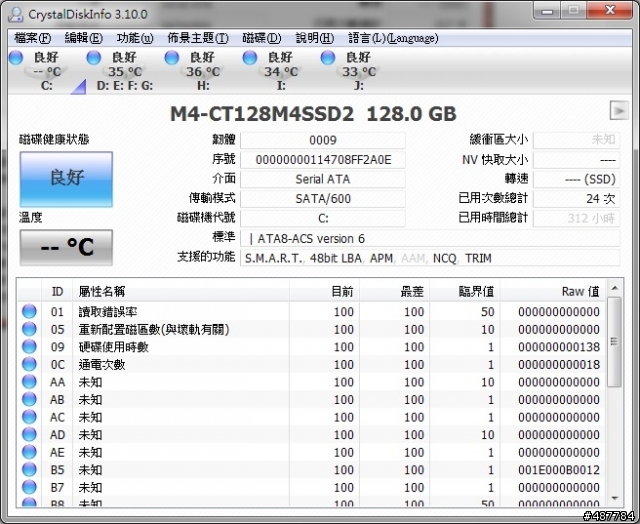Click the Raw 值 column header
Viewport: 640px width, 524px height.
click(553, 291)
